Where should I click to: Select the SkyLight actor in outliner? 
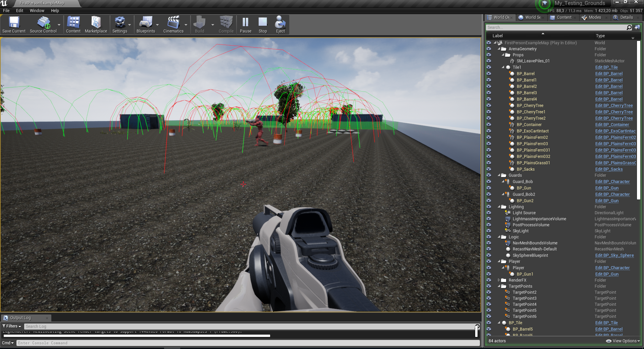tap(521, 231)
